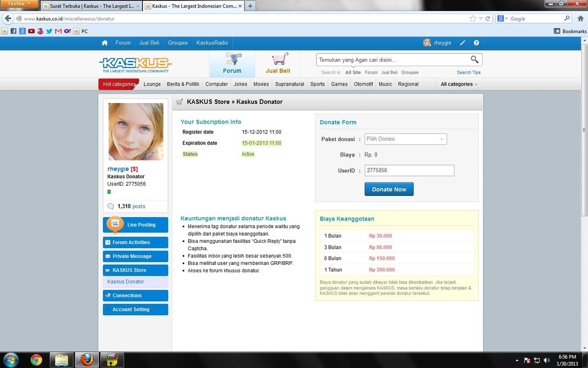Click the Donate Now button
The width and height of the screenshot is (588, 368).
click(x=389, y=189)
